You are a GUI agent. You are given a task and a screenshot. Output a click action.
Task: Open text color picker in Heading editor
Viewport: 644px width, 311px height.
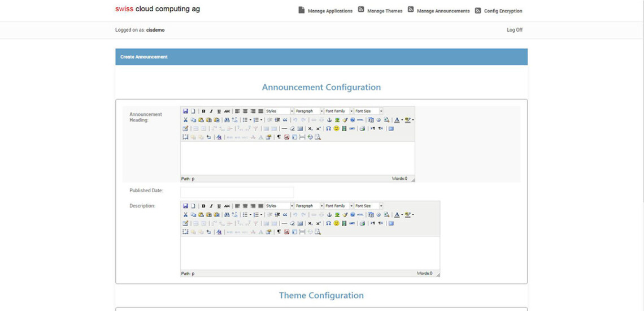tap(402, 120)
